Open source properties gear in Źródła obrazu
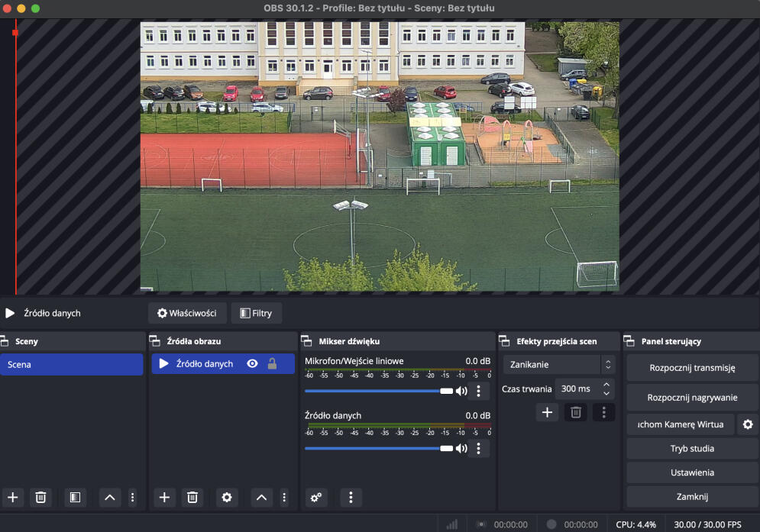 [x=226, y=498]
